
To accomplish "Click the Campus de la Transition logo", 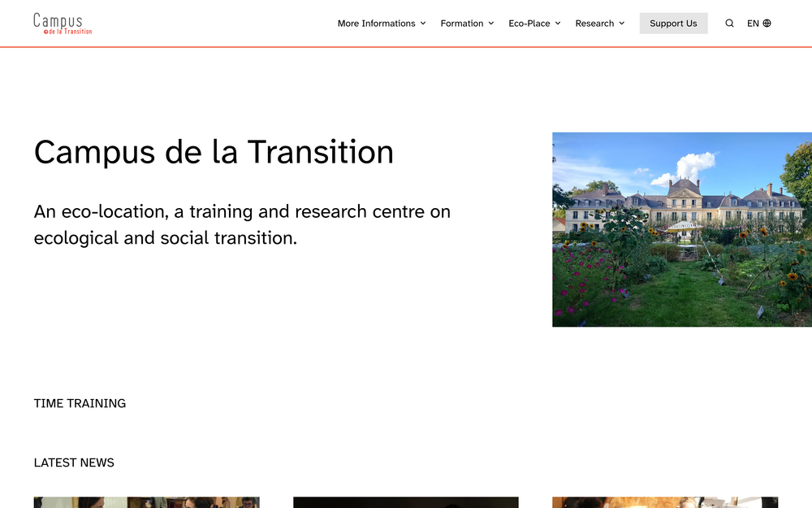I will [63, 24].
